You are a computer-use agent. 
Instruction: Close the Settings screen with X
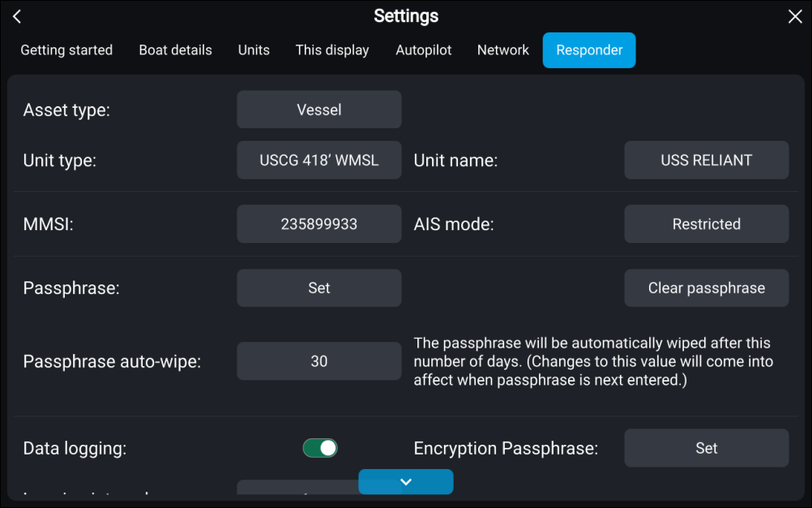point(795,17)
